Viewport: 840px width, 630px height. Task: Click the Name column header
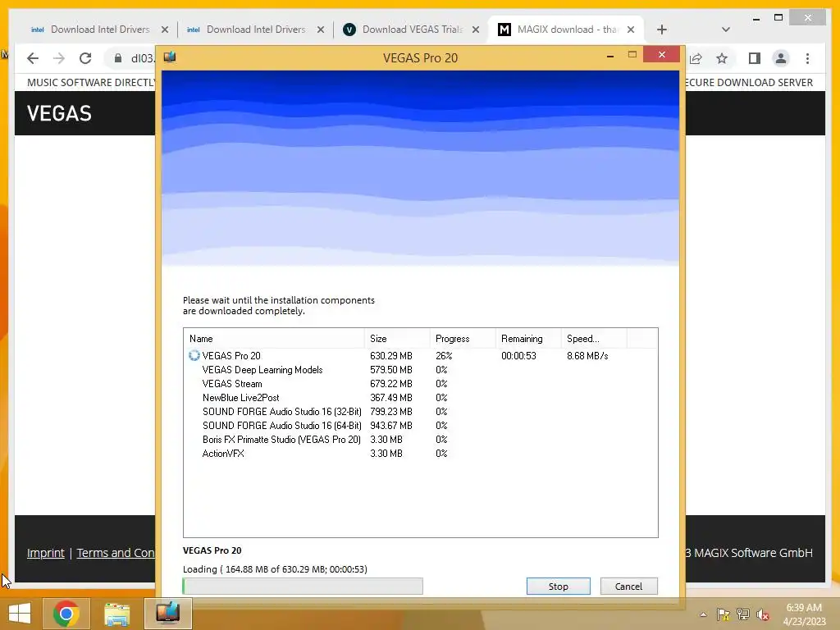[x=274, y=339]
